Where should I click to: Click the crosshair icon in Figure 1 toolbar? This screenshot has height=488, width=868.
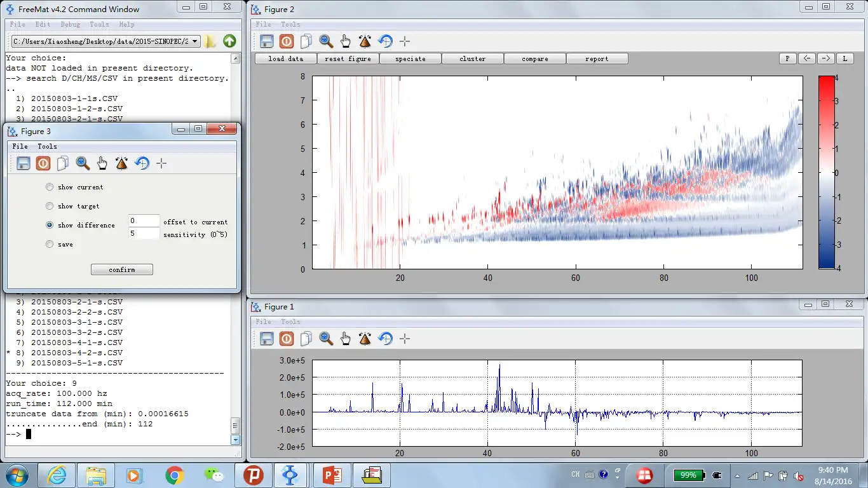[405, 339]
